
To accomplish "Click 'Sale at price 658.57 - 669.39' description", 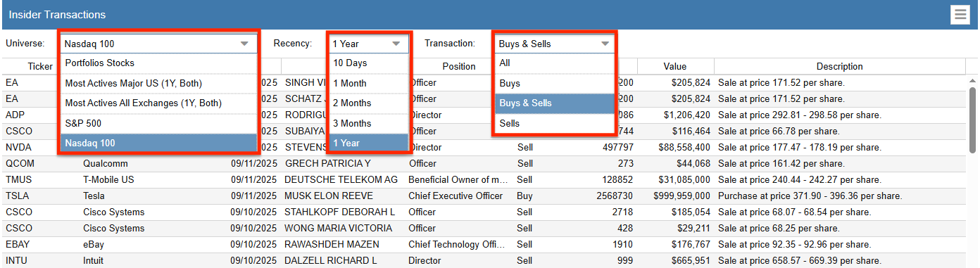I will pos(800,260).
